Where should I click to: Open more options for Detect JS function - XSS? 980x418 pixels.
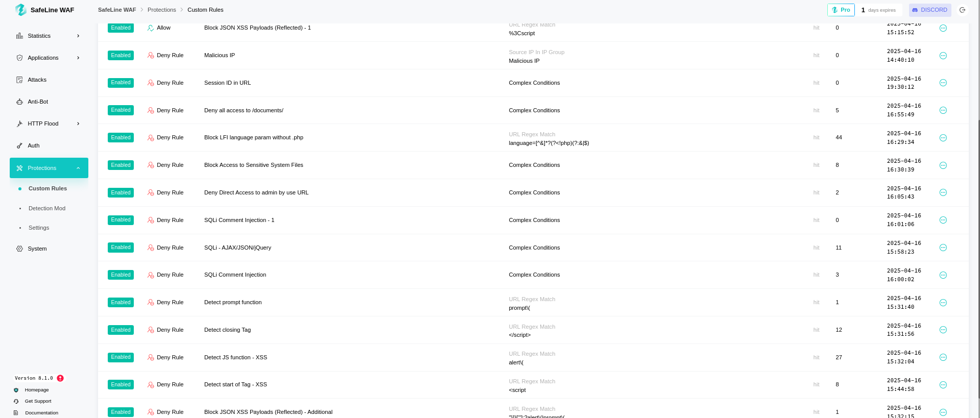pos(943,357)
